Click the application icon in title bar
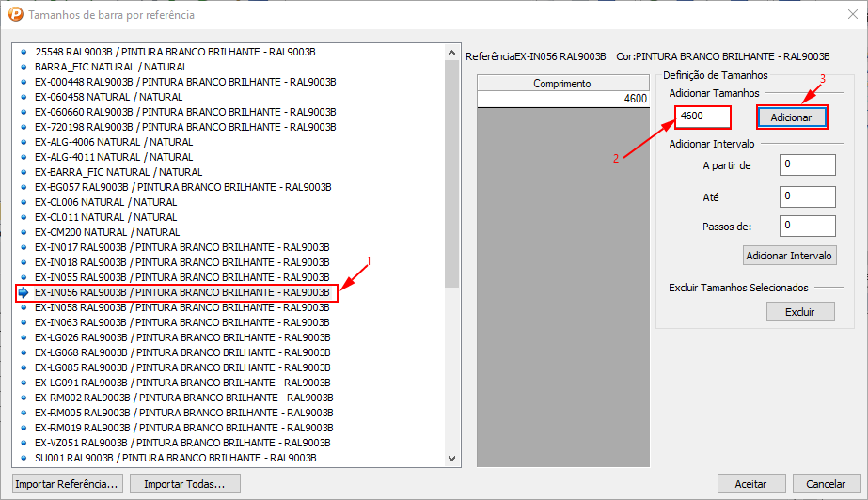Image resolution: width=868 pixels, height=500 pixels. (x=15, y=15)
